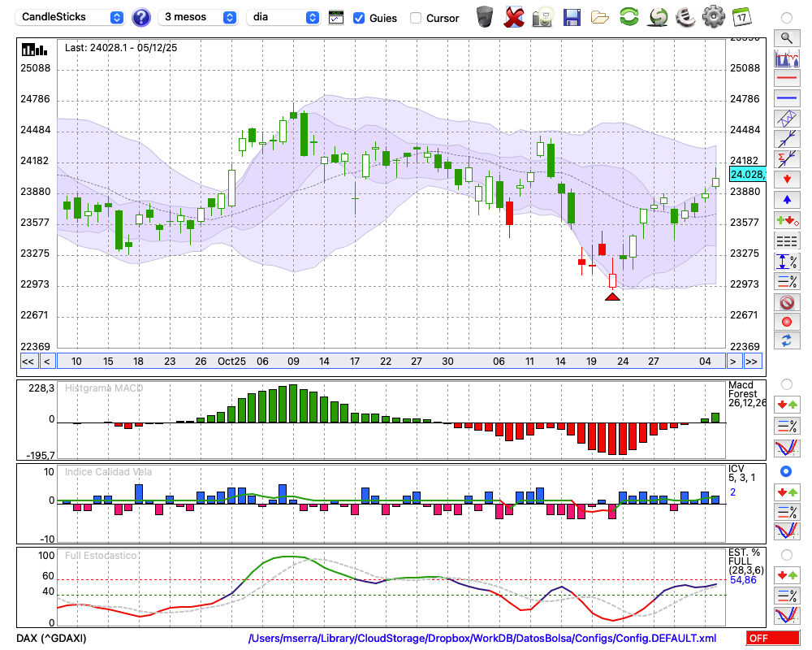The image size is (812, 650).
Task: Select the red horizontal line tool
Action: click(787, 78)
